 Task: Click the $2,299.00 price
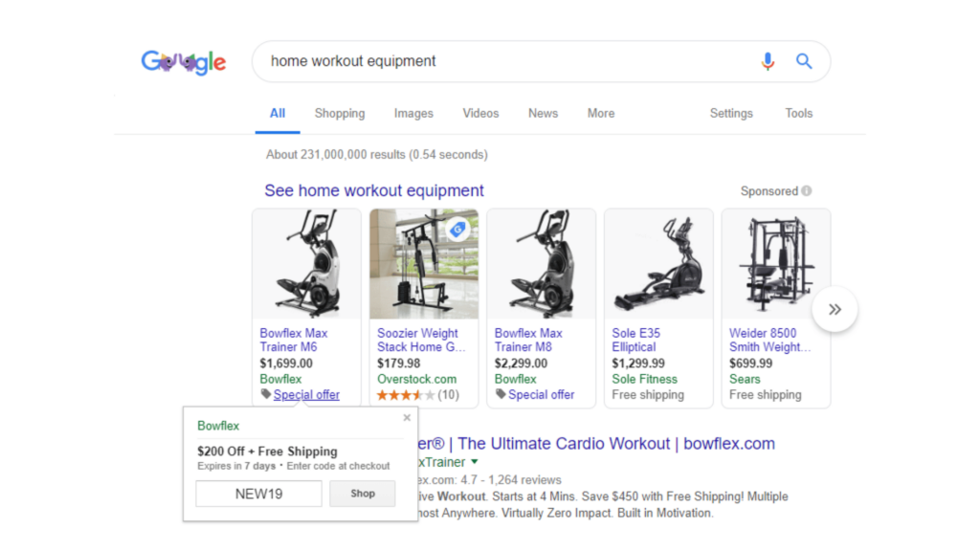(x=521, y=364)
